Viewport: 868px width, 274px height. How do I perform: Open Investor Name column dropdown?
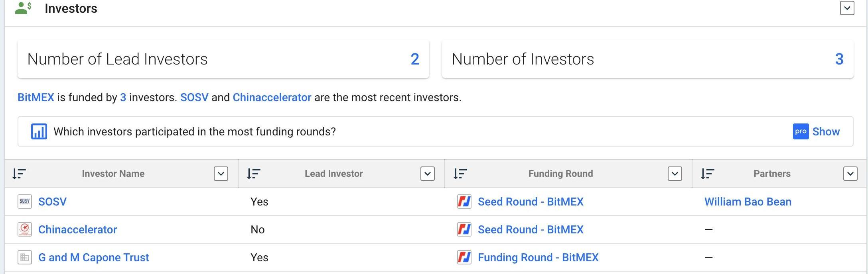tap(221, 174)
